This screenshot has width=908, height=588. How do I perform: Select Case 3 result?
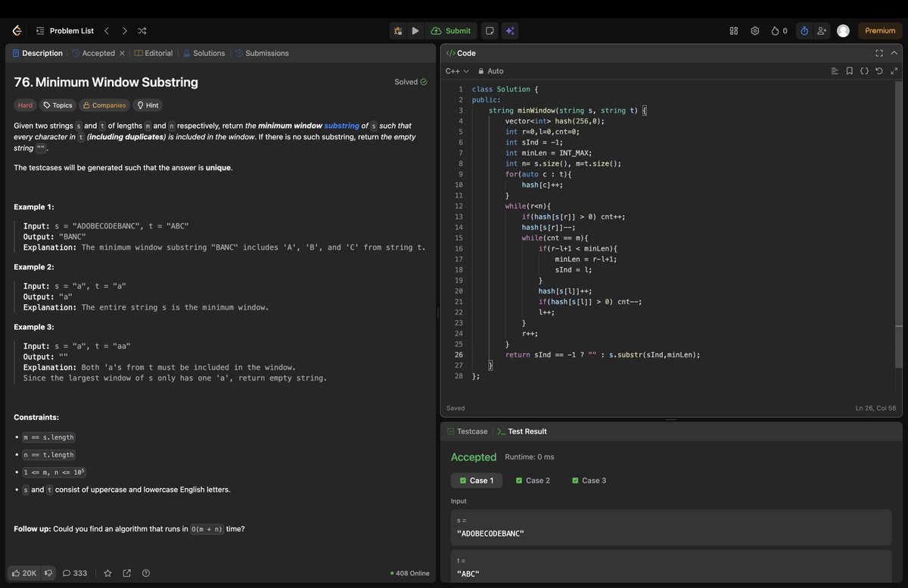(x=589, y=481)
